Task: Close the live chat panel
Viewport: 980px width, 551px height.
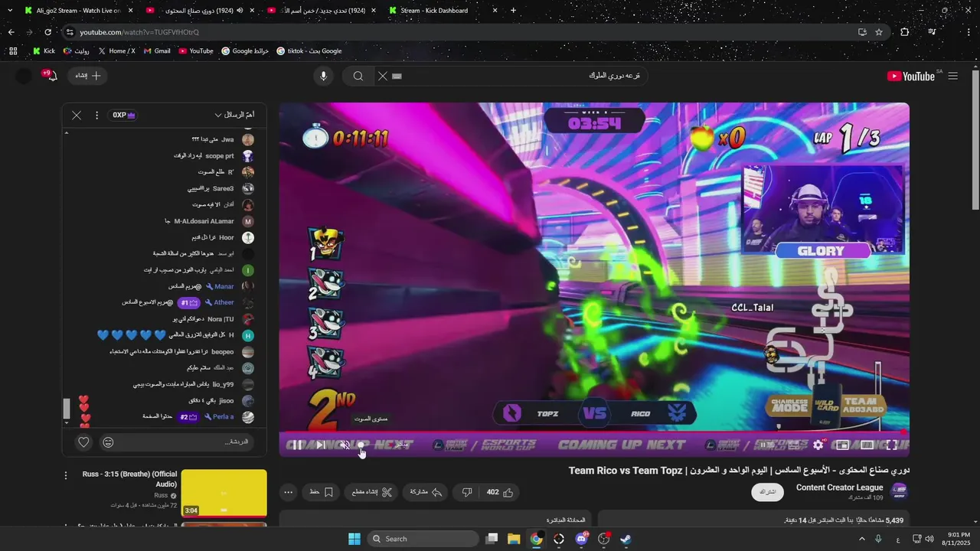Action: pos(77,115)
